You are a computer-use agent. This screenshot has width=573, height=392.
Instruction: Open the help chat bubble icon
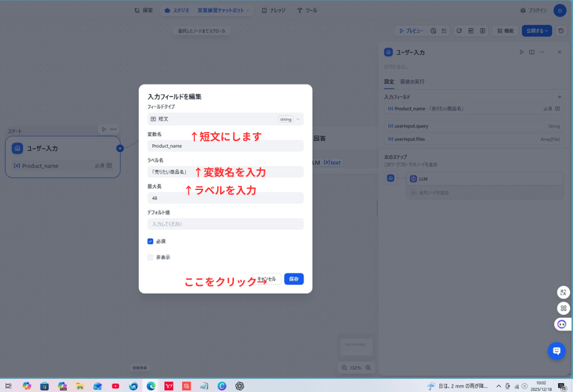[x=556, y=351]
